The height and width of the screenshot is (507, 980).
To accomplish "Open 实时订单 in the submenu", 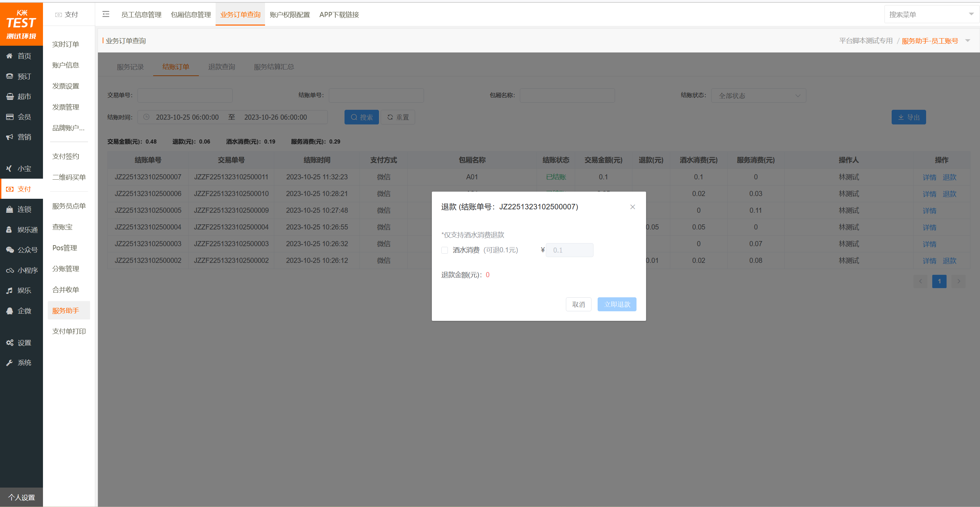I will point(65,44).
